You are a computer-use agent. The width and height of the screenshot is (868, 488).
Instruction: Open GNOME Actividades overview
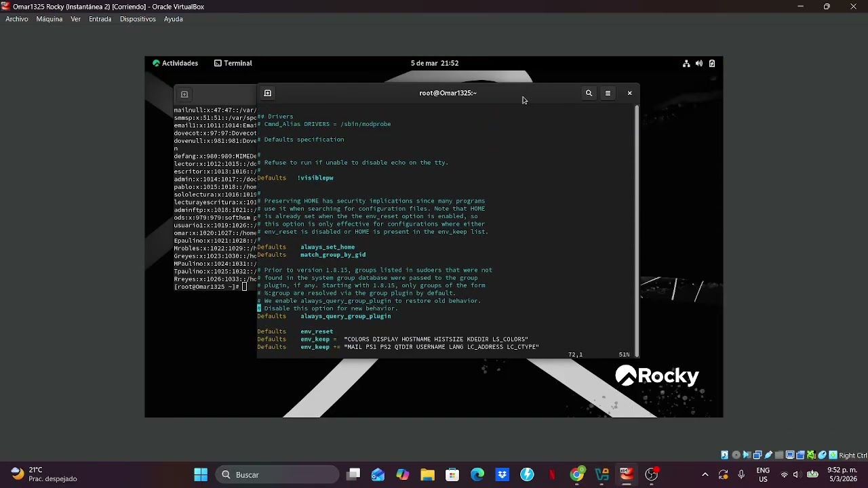175,63
